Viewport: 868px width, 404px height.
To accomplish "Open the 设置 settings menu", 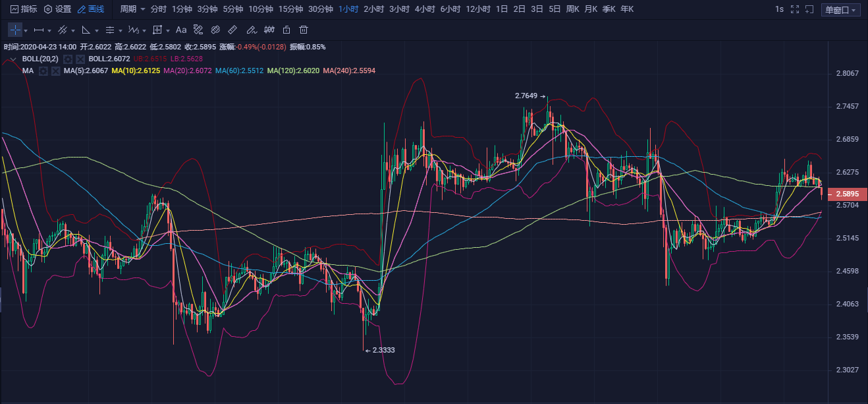I will coord(57,9).
